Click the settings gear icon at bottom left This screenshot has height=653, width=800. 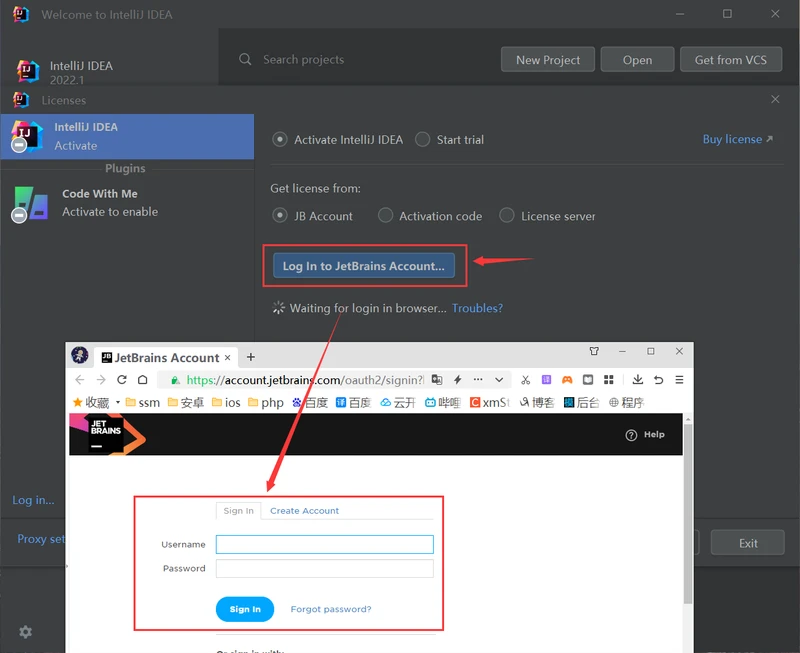coord(26,632)
